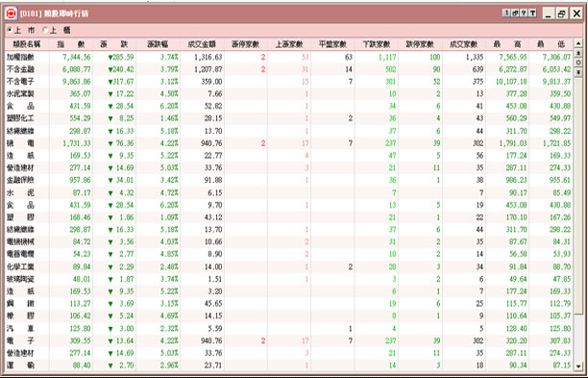This screenshot has width=588, height=378.
Task: Click the scrollbar down arrow at bottom
Action: (578, 365)
